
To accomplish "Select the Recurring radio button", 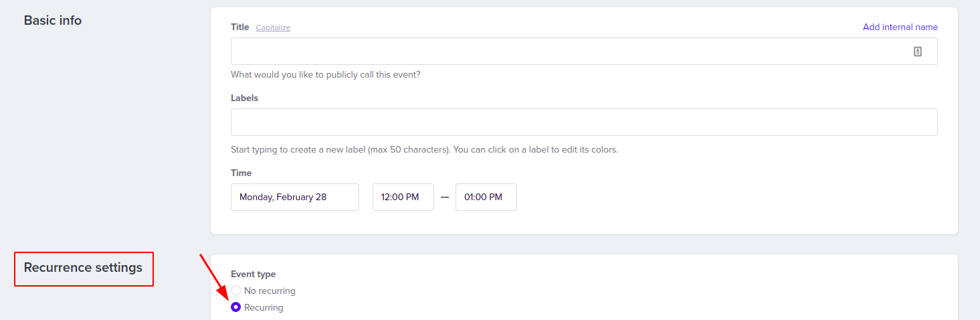I will [x=235, y=307].
